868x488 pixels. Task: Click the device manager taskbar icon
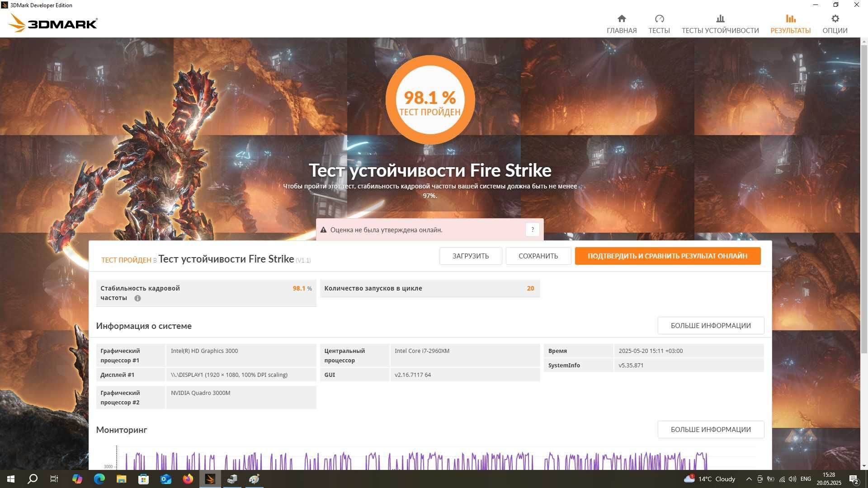click(232, 479)
